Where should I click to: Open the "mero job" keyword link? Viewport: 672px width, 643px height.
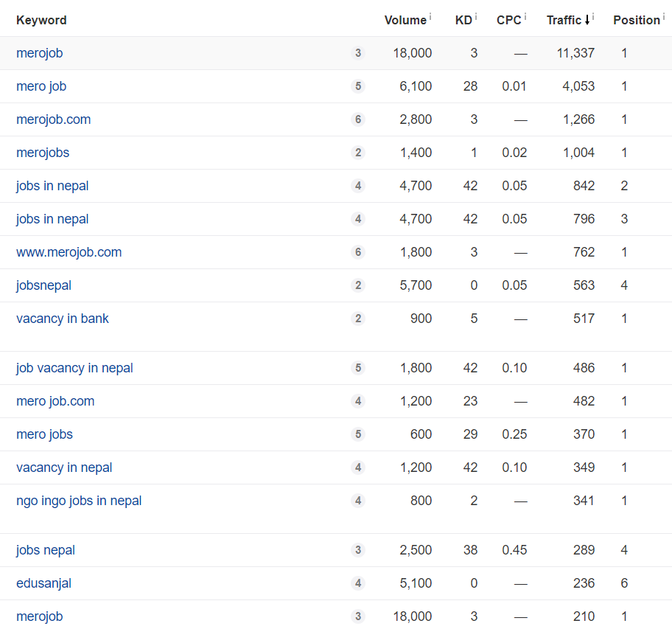tap(41, 86)
